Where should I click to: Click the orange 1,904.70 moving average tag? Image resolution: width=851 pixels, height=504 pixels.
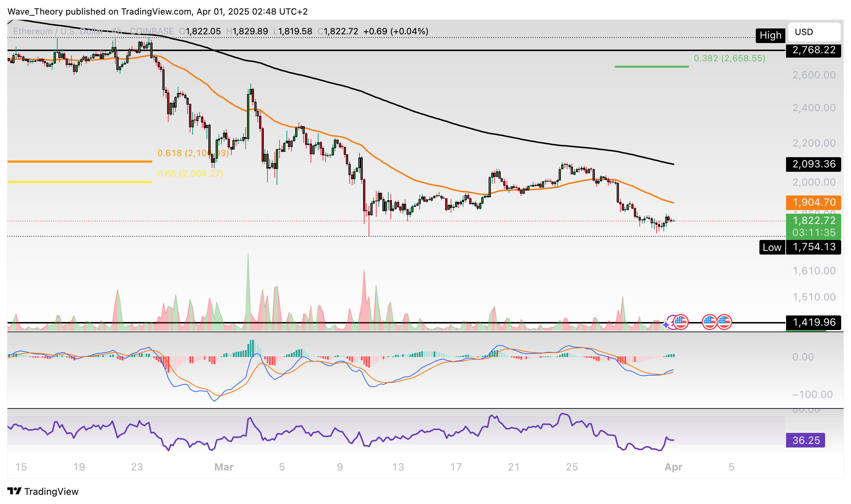813,202
